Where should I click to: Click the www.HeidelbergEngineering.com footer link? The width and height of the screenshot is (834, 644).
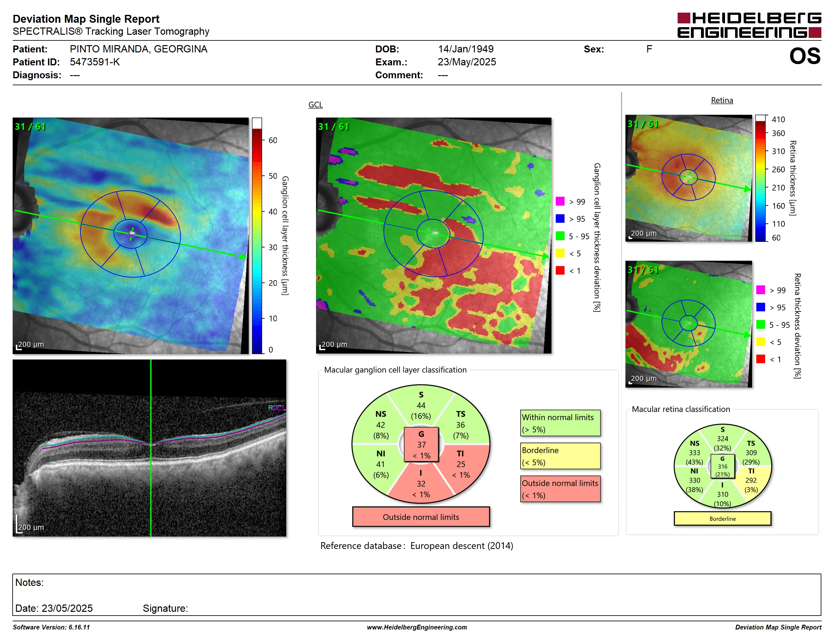click(x=417, y=627)
